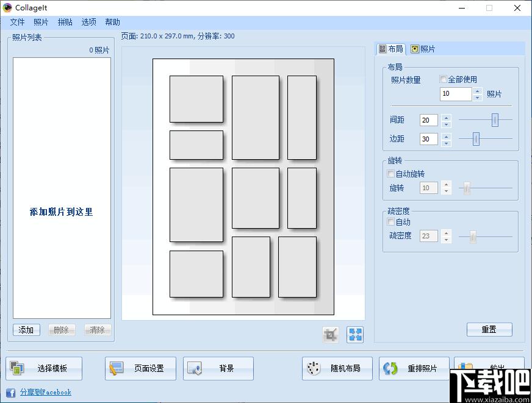Click the 清除 button
Screen dimensions: 532x403
coord(98,330)
